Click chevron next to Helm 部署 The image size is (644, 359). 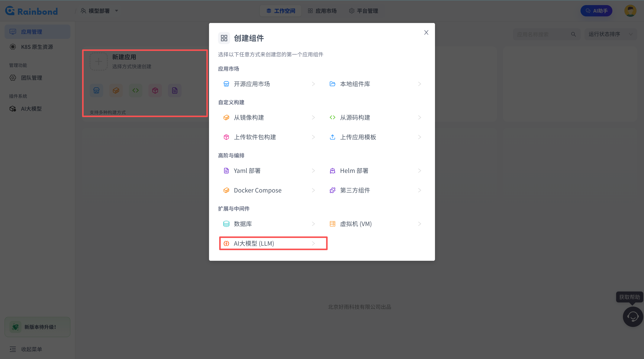[x=420, y=170]
